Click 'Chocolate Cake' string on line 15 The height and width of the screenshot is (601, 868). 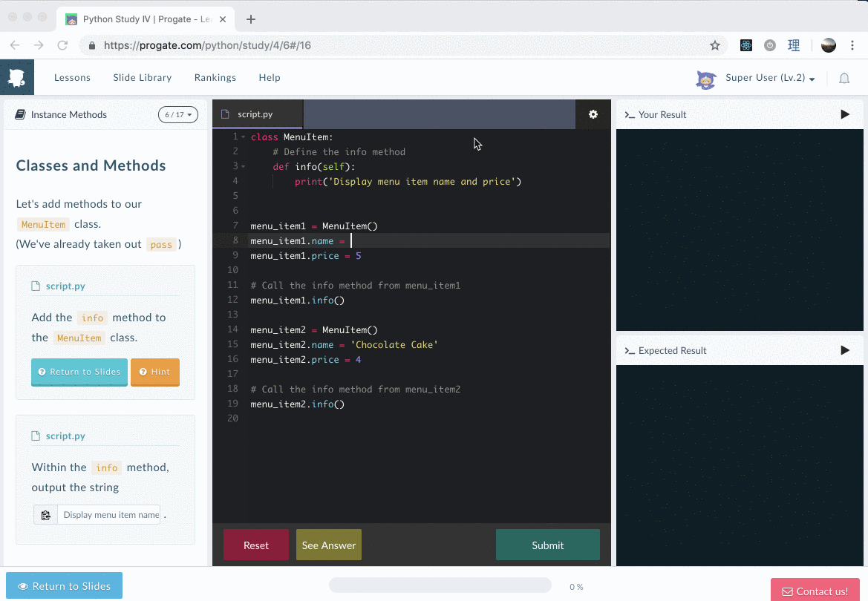(394, 345)
